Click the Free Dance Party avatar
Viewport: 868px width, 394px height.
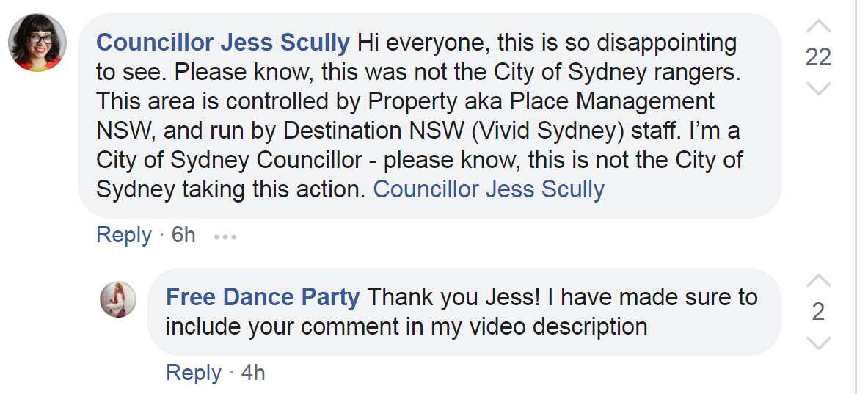117,299
